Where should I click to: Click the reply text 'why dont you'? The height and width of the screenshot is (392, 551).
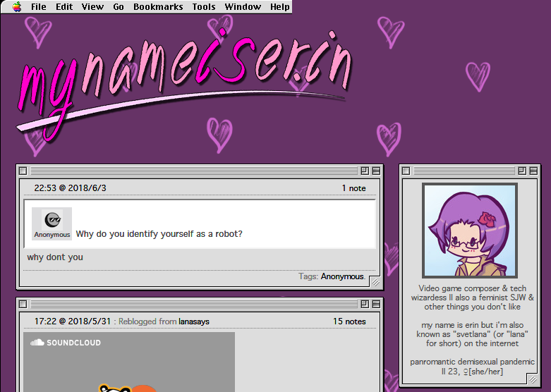[55, 257]
